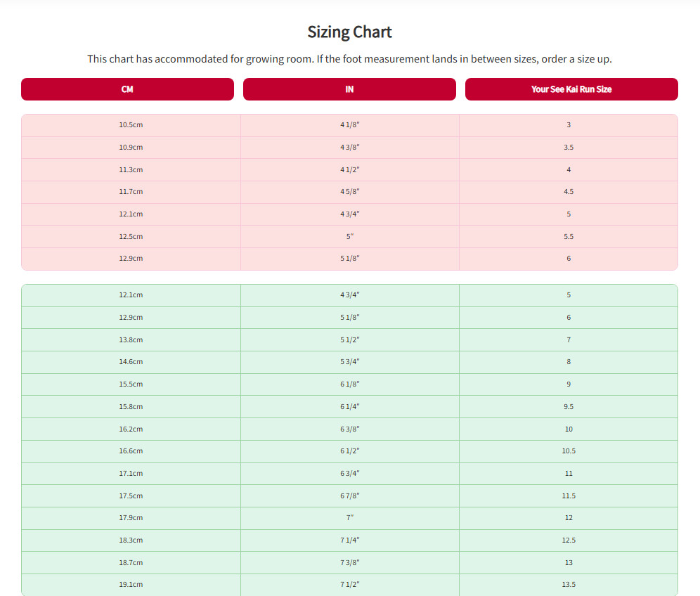Click the 10.5cm cell in pink table
Viewport: 700px width, 596px height.
coord(131,125)
